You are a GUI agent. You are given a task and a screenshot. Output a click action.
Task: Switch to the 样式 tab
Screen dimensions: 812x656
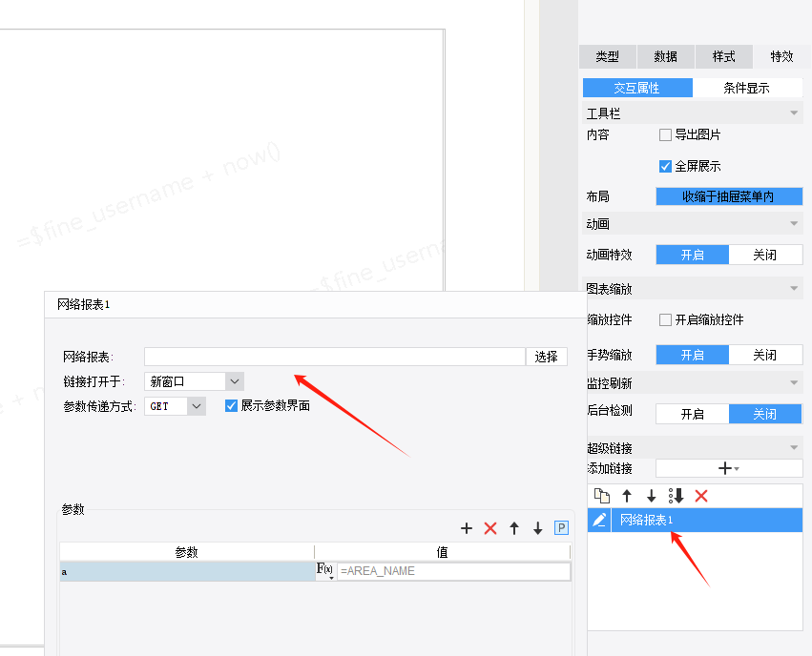[x=724, y=56]
